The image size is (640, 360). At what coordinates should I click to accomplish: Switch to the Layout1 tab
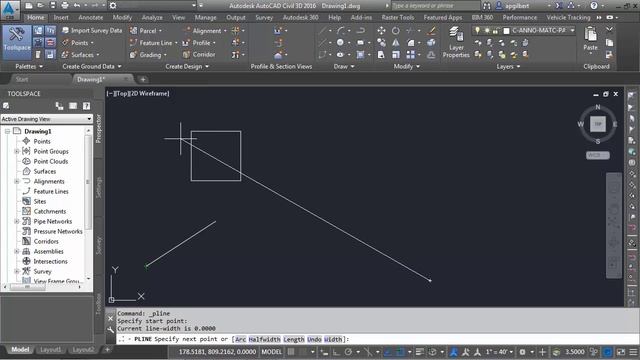[51, 350]
